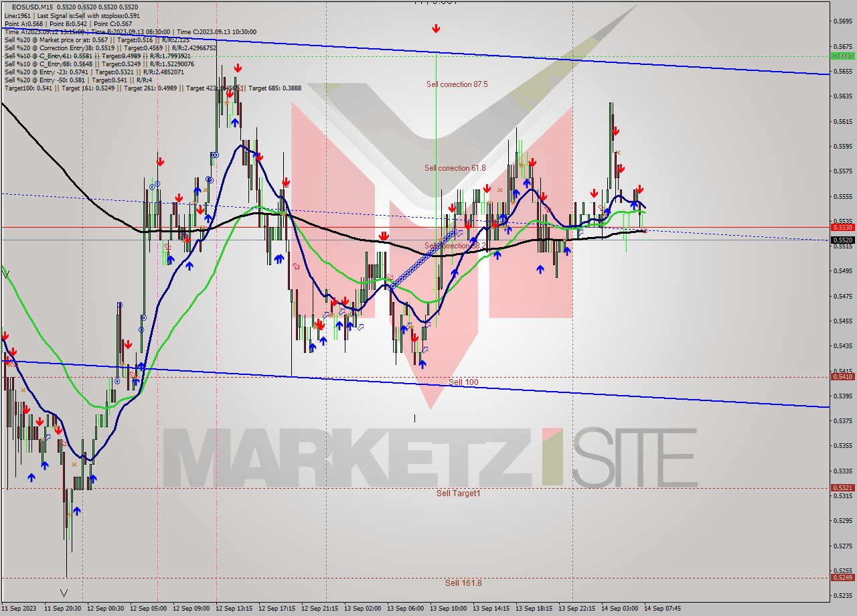Click the 'Sell 100' level label
Image resolution: width=857 pixels, height=616 pixels.
coord(463,382)
